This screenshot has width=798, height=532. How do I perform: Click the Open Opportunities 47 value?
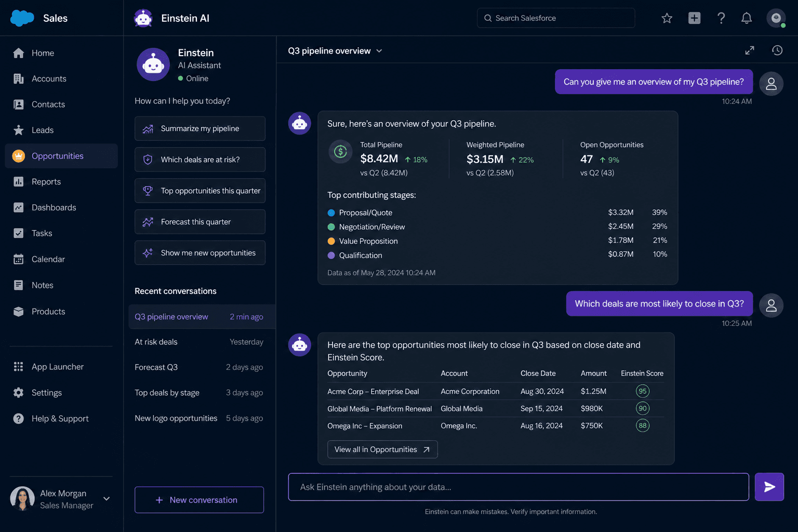click(587, 159)
